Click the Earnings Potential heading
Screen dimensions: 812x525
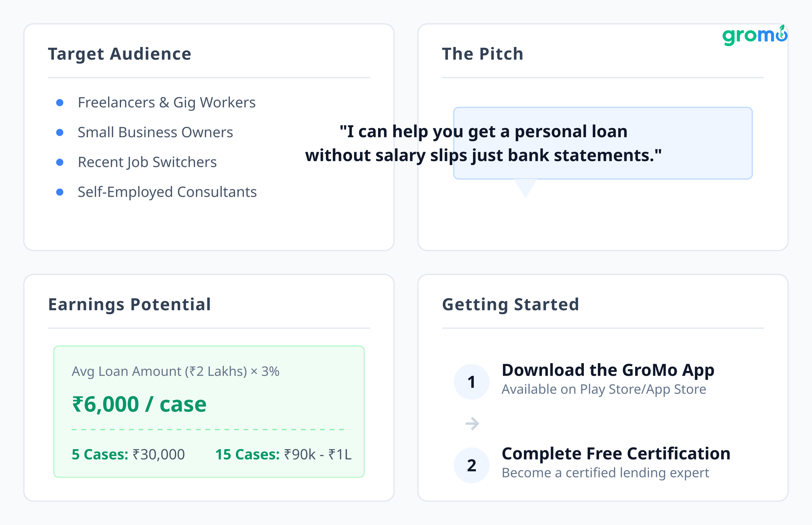(x=129, y=304)
